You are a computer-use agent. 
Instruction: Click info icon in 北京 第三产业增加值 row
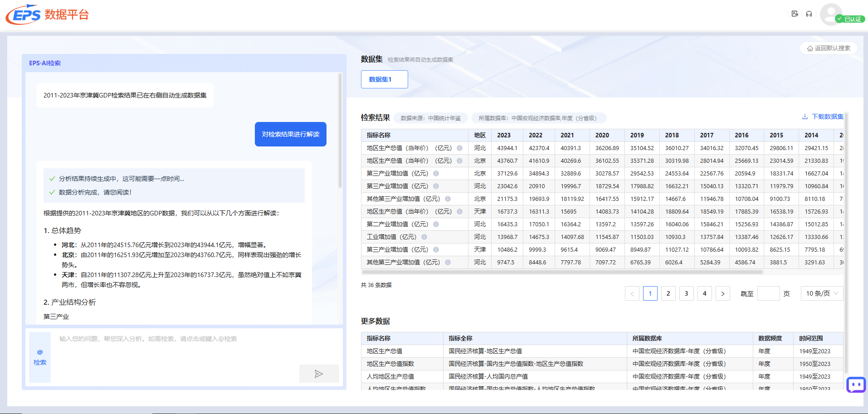tap(436, 173)
